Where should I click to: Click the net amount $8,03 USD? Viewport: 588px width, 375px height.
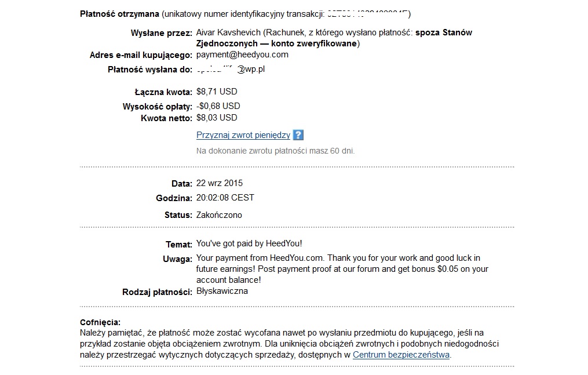pos(217,118)
